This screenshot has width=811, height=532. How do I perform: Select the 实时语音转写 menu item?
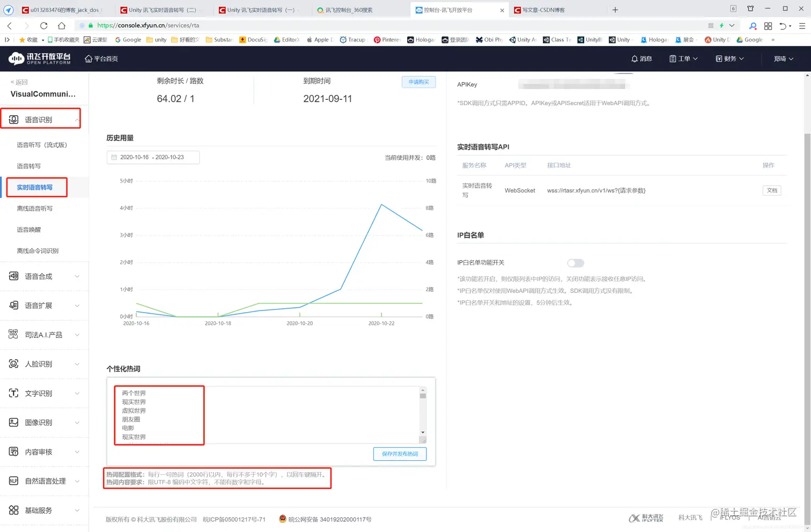pos(35,187)
